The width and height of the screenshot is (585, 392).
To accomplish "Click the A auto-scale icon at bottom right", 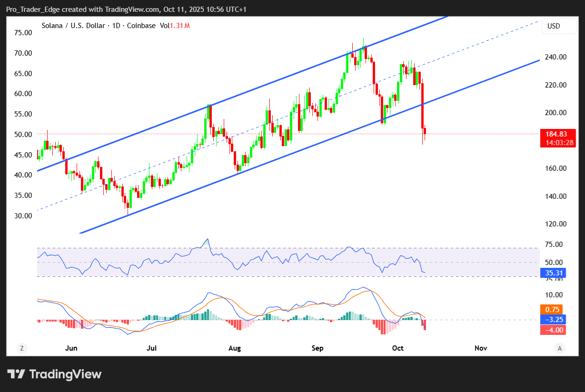I will pyautogui.click(x=560, y=348).
